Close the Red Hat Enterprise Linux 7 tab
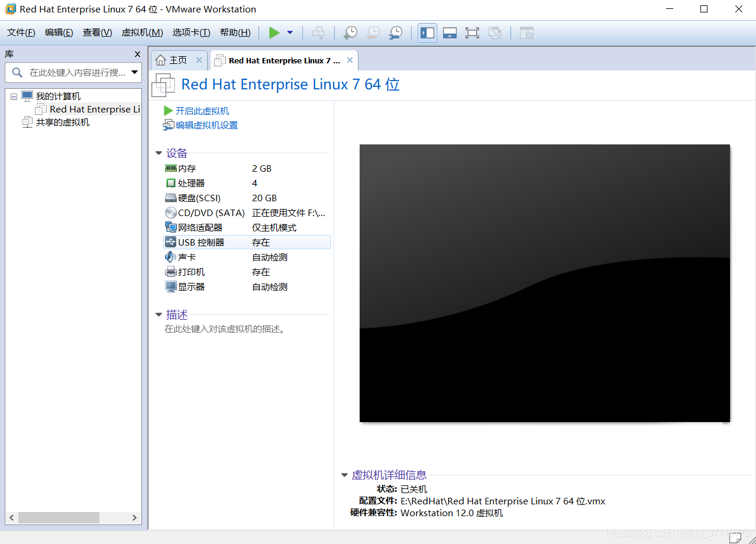This screenshot has width=756, height=544. coord(350,60)
